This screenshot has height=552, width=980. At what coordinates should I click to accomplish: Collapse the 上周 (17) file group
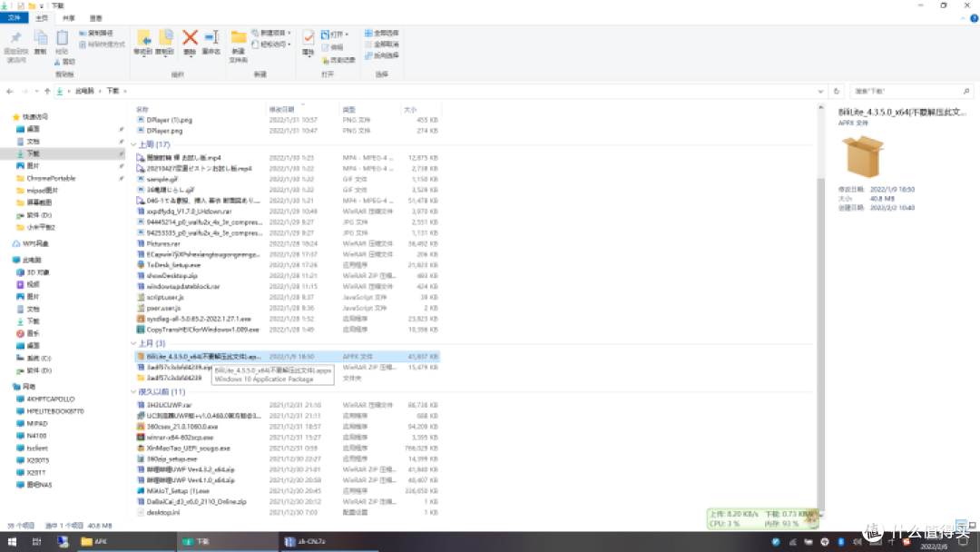(134, 144)
